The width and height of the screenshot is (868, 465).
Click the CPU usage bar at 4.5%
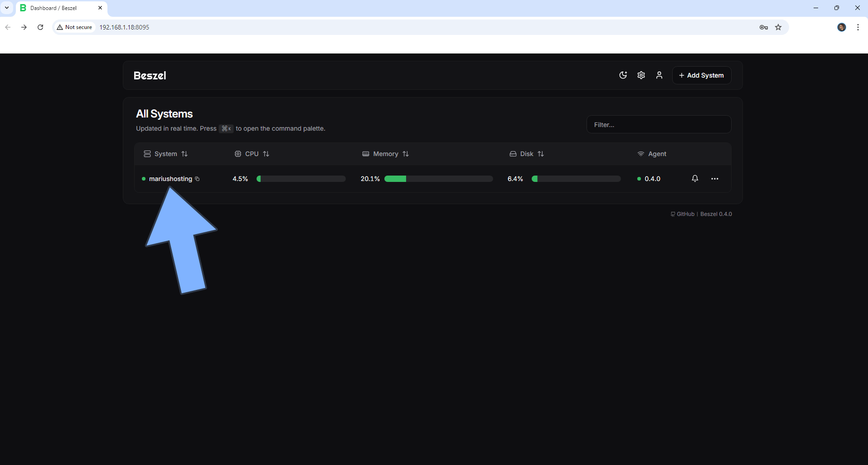pyautogui.click(x=301, y=179)
